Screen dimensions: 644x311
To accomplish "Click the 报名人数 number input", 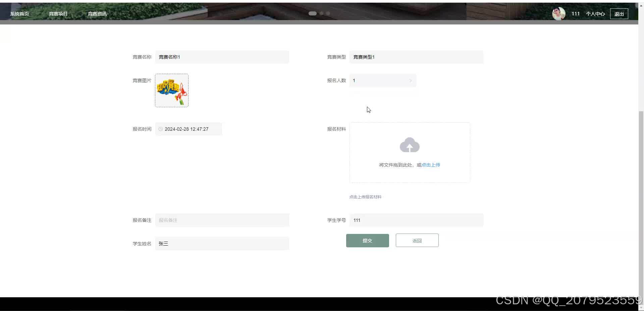I will click(383, 80).
